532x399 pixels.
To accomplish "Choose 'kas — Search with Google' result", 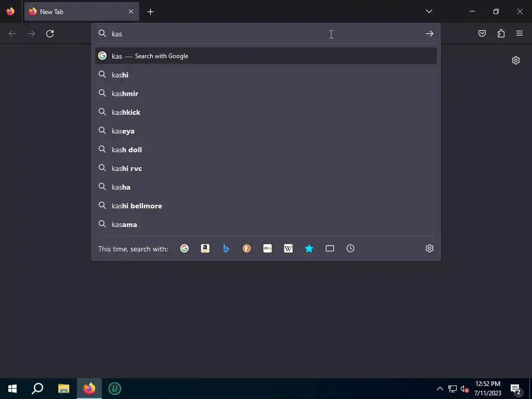I will point(266,56).
